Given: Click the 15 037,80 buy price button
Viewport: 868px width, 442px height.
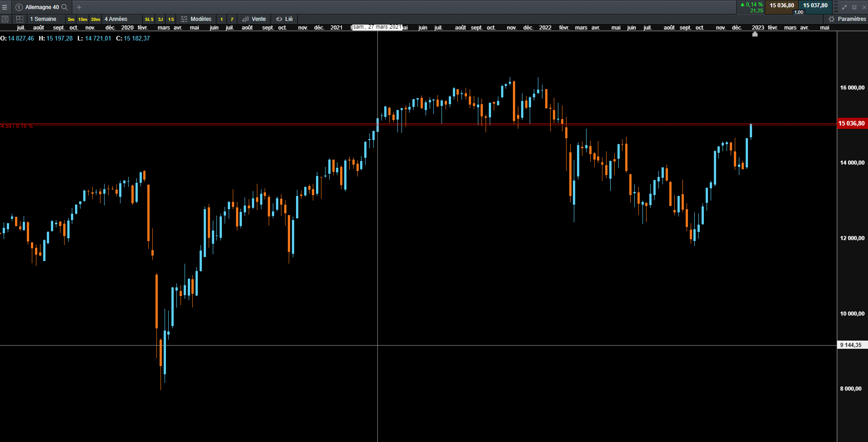Looking at the screenshot, I should tap(815, 6).
